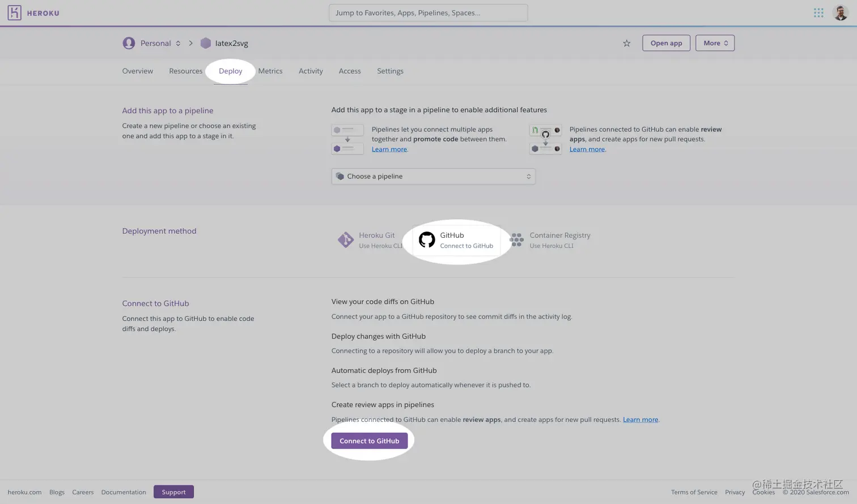Click the search bar for apps and pipelines

click(x=428, y=12)
